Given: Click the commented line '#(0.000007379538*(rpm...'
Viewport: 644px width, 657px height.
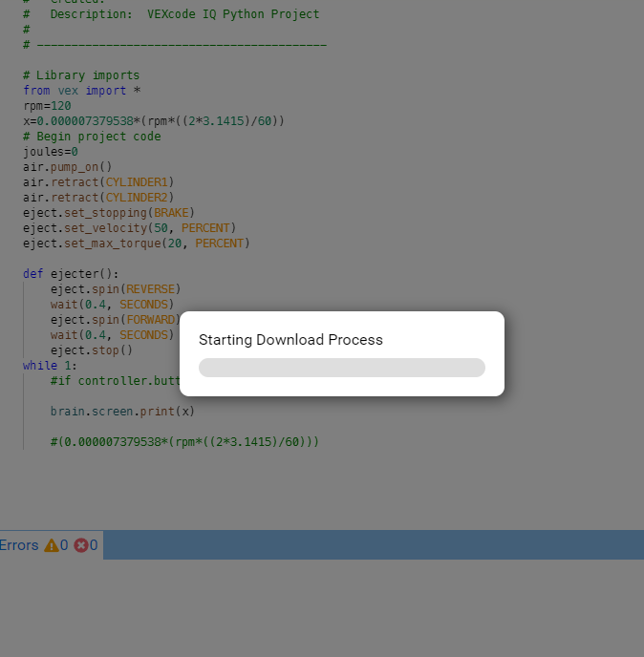Looking at the screenshot, I should (x=184, y=442).
